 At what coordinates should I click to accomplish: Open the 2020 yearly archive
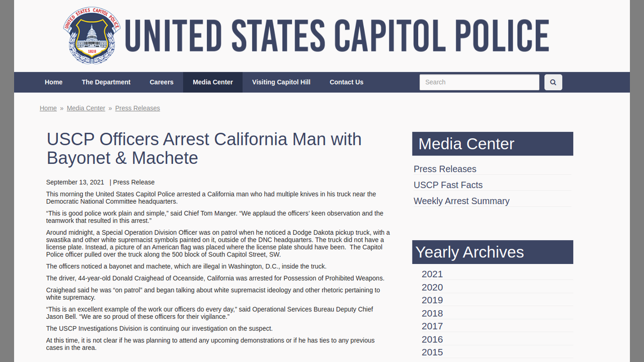coord(432,287)
